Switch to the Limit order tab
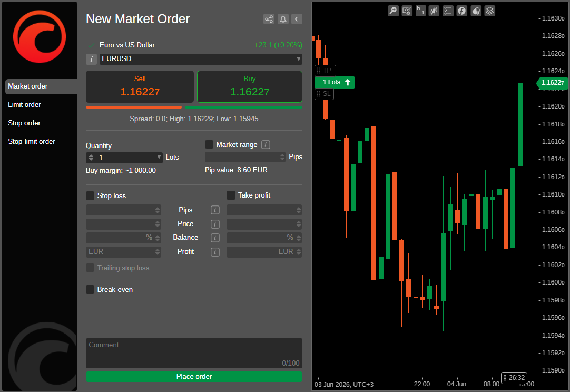This screenshot has width=570, height=392. [x=24, y=105]
